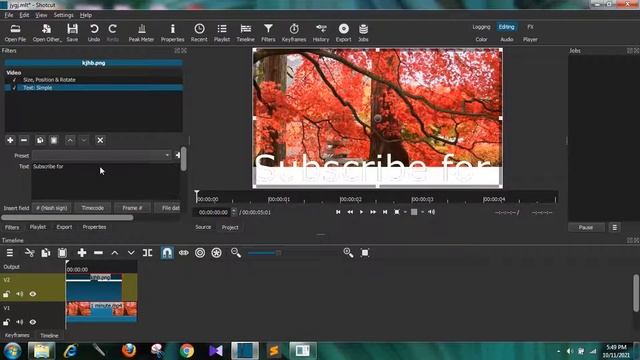Toggle ripple all tracks
Image resolution: width=640 pixels, height=360 pixels.
coord(216,253)
